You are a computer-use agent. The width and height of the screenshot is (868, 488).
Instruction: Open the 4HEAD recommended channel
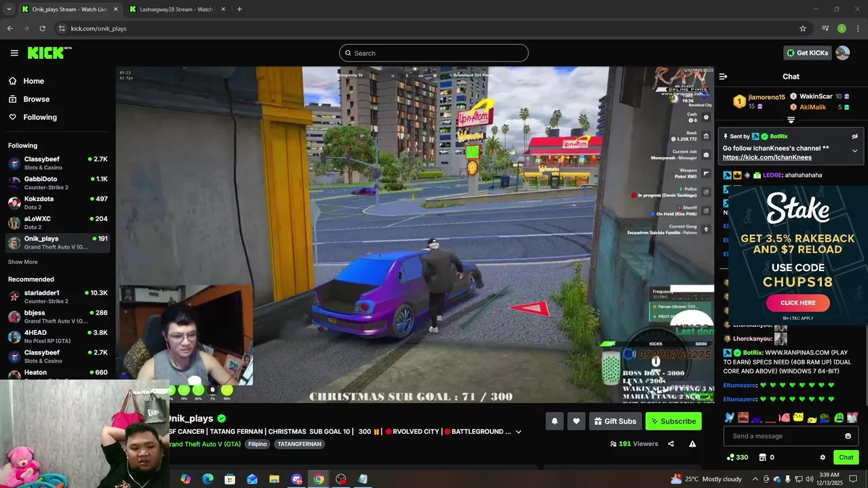coord(58,336)
